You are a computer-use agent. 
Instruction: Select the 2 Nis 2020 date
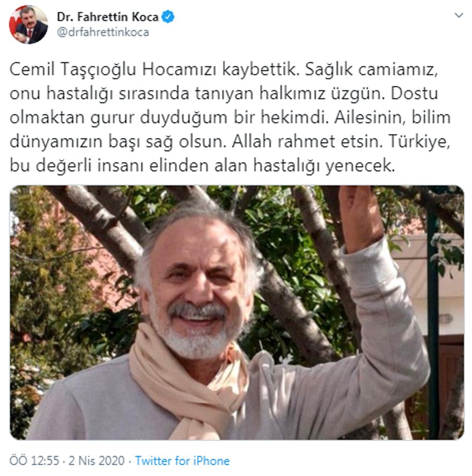(x=97, y=460)
